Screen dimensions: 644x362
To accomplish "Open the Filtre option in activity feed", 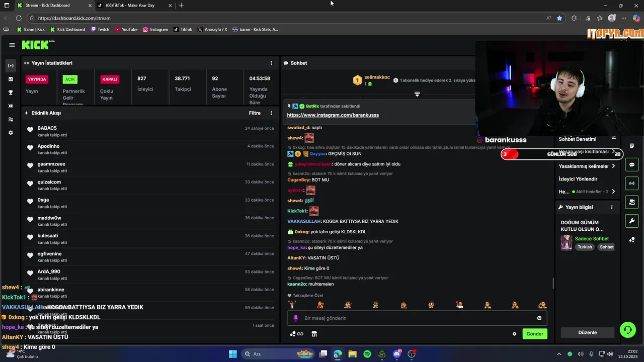I will point(255,113).
